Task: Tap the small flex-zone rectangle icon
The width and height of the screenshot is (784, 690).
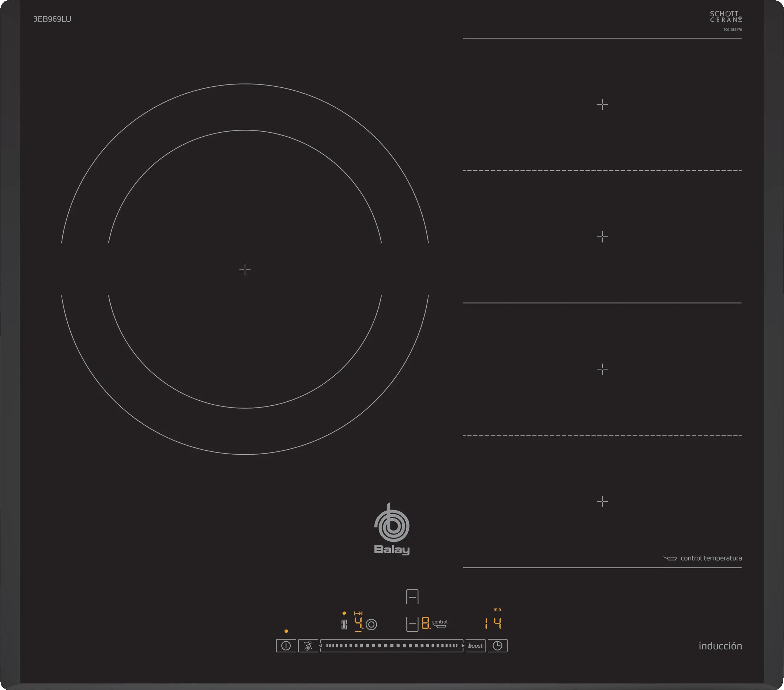Action: click(344, 624)
